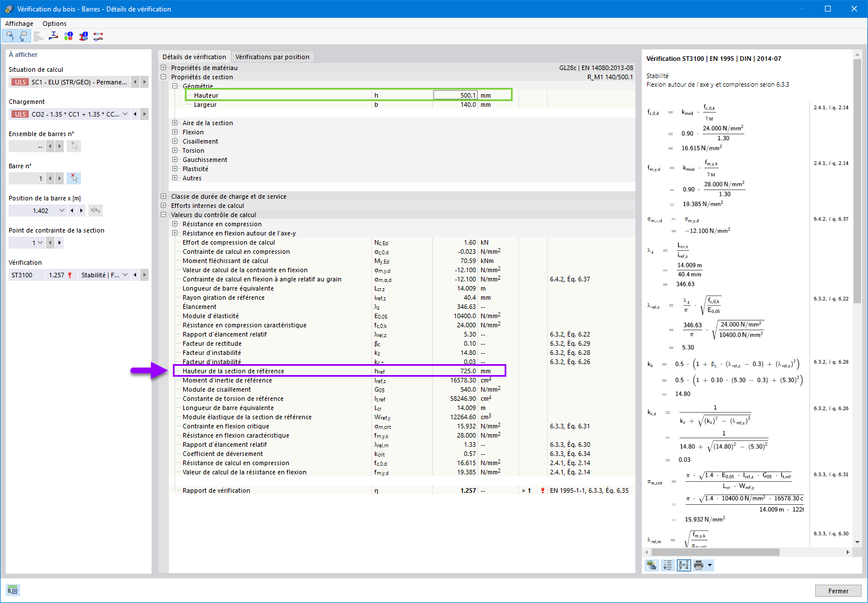Switch to Détails de vérification tab

[x=194, y=57]
